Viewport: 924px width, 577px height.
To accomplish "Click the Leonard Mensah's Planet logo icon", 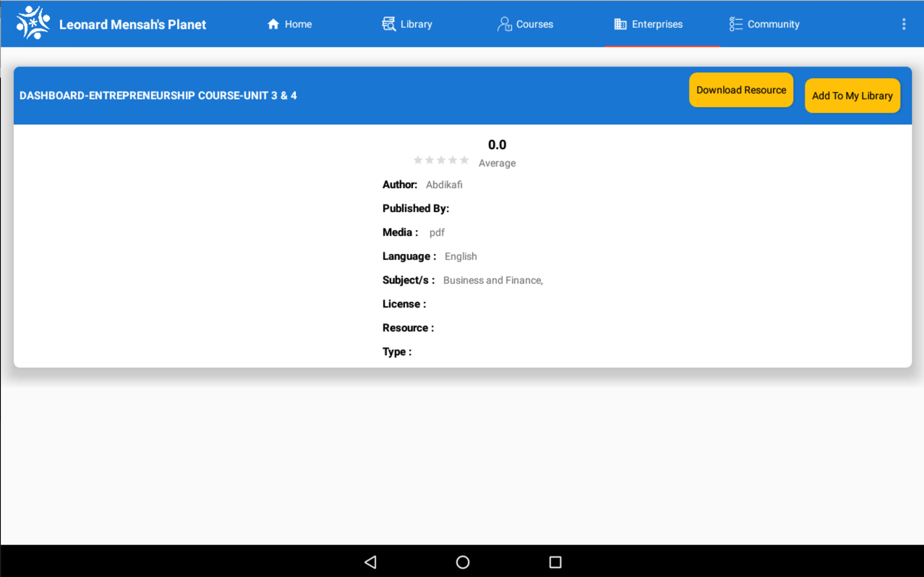I will point(32,22).
